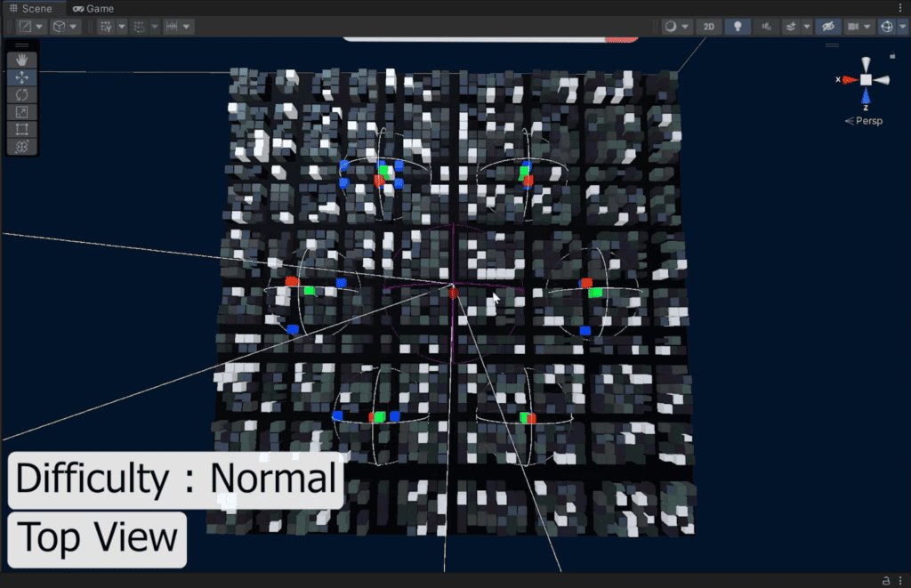The image size is (911, 588).
Task: Select the Rotate tool
Action: point(22,94)
